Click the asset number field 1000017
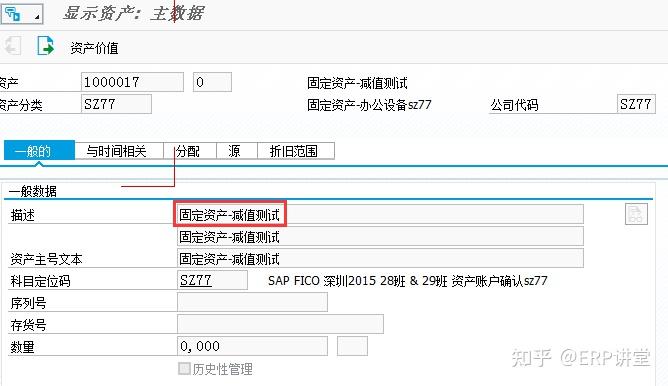Image resolution: width=668 pixels, height=386 pixels. point(132,82)
